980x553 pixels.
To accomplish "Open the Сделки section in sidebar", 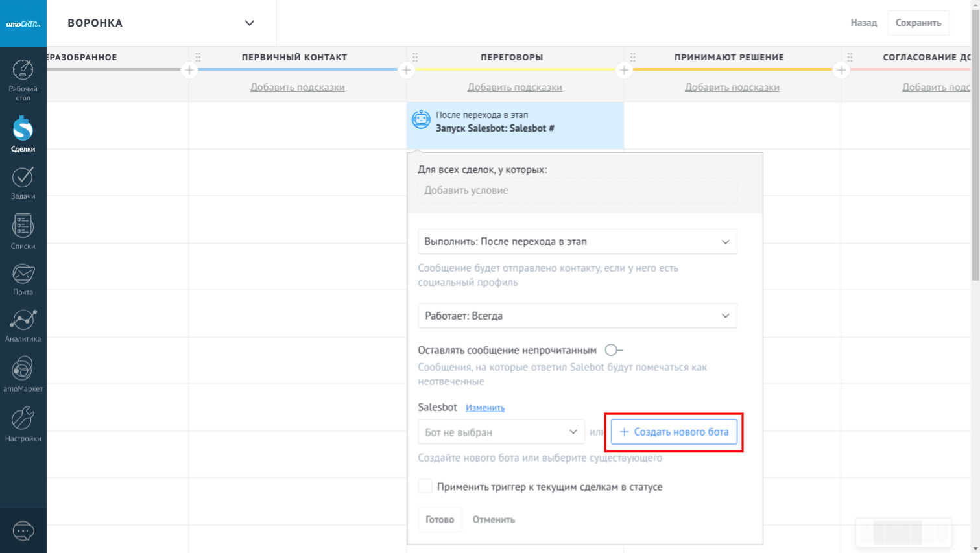I will coord(23,130).
